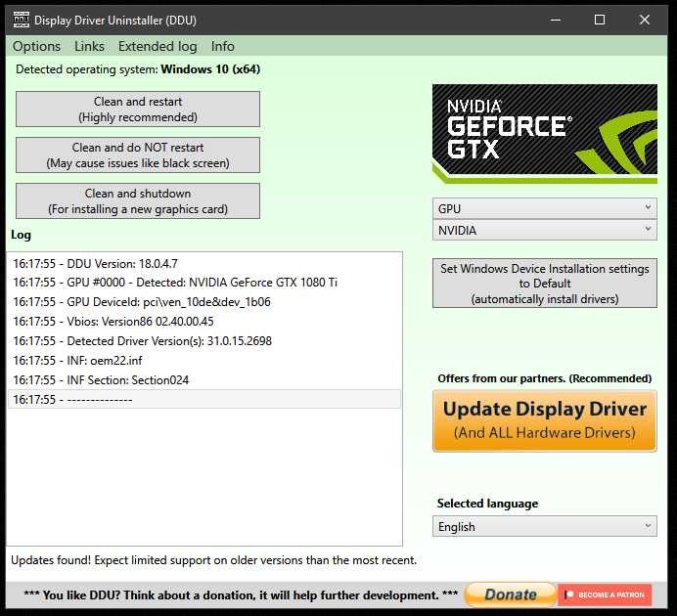677x616 pixels.
Task: Close the Display Driver Uninstaller window
Action: coord(644,20)
